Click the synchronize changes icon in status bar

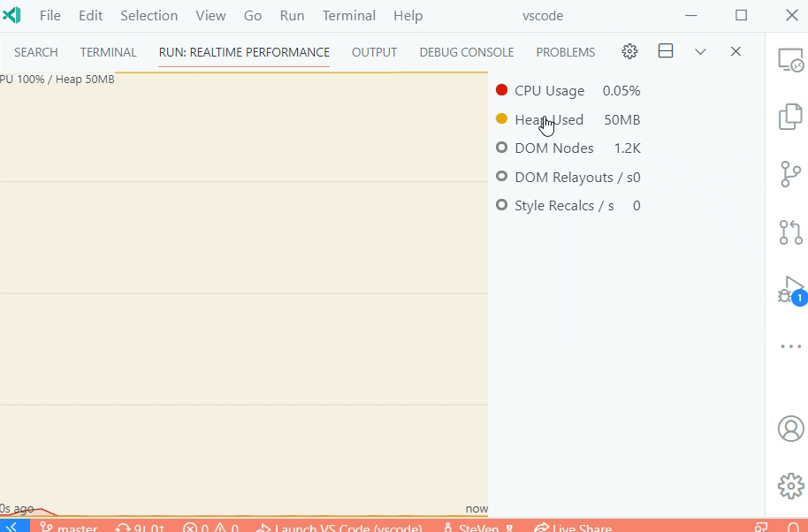[140, 527]
